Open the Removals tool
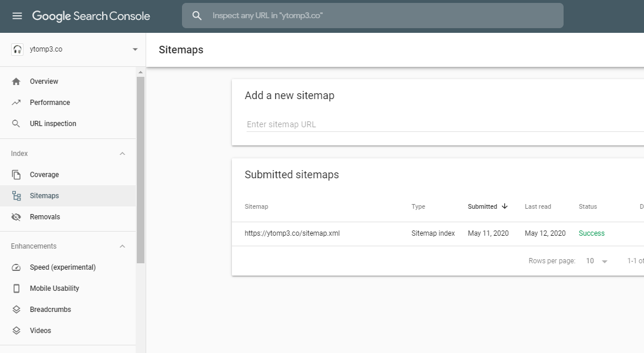The width and height of the screenshot is (644, 353). pyautogui.click(x=45, y=217)
